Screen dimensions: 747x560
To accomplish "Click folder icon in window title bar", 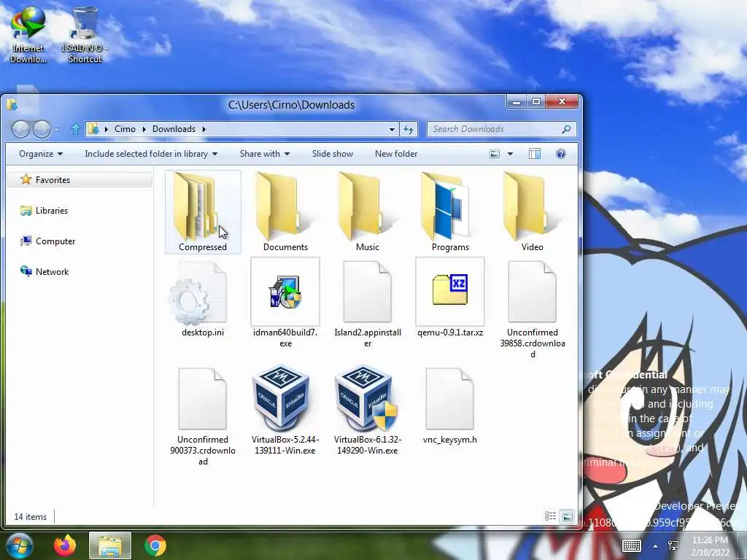I will click(12, 104).
